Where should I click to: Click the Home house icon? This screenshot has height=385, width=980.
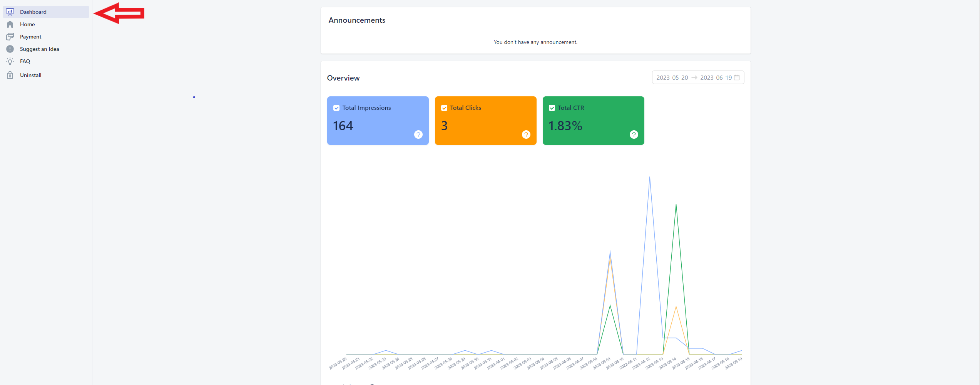[x=10, y=24]
